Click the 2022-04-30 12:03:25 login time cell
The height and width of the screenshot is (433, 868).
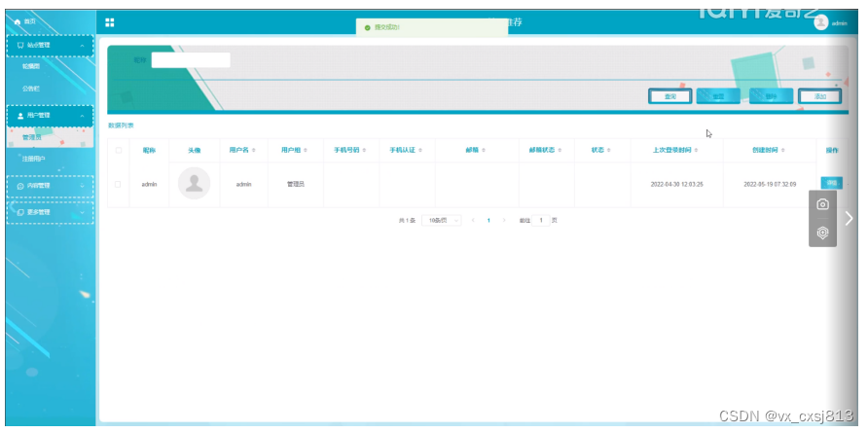pos(677,184)
